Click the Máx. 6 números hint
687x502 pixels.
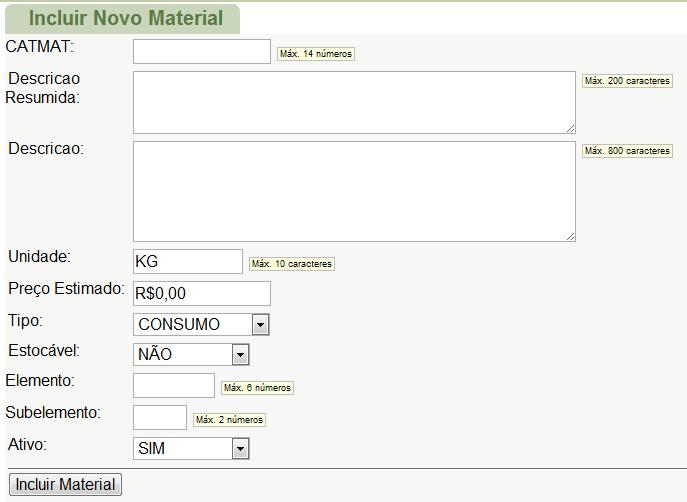[257, 388]
